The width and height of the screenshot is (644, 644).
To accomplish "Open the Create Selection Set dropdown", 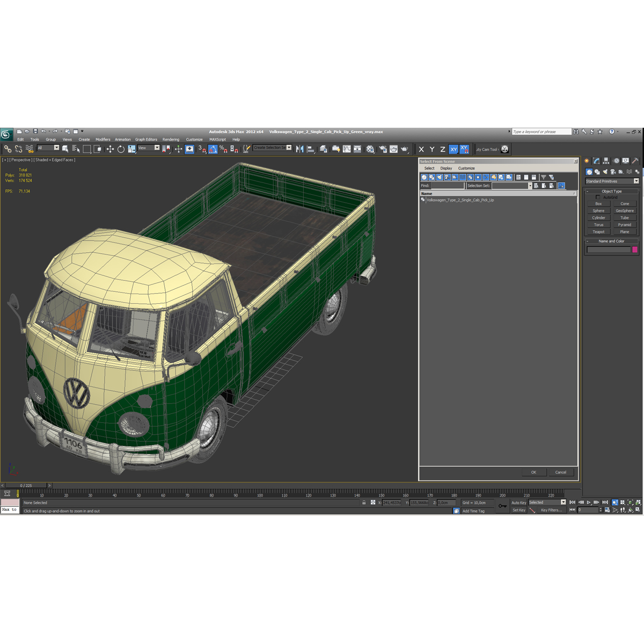I will click(272, 148).
